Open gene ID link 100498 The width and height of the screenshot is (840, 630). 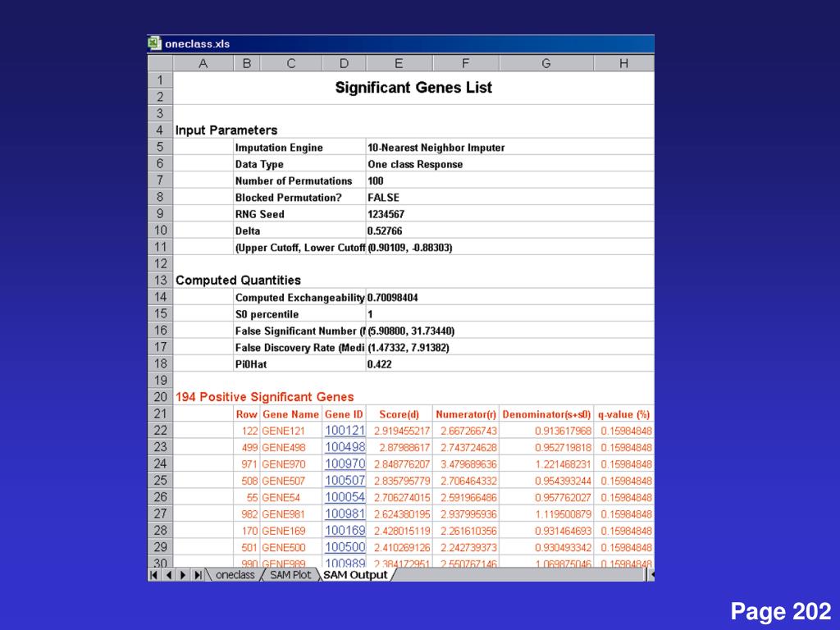(345, 447)
